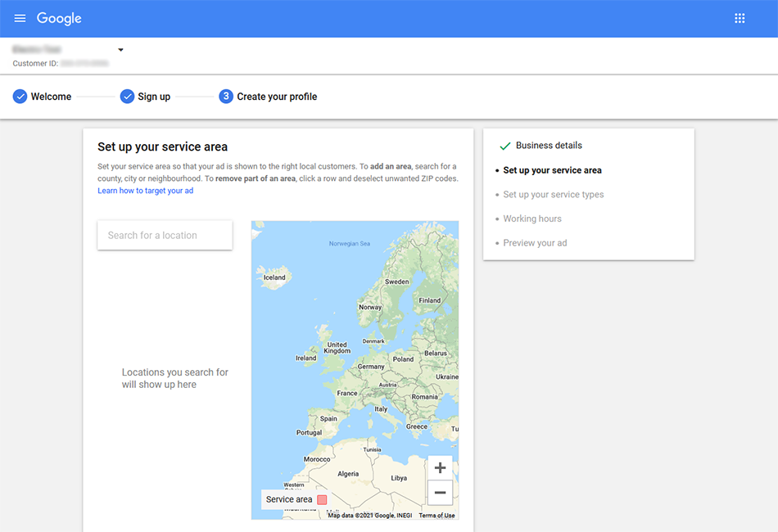Click Iceland label on the map

coord(274,277)
